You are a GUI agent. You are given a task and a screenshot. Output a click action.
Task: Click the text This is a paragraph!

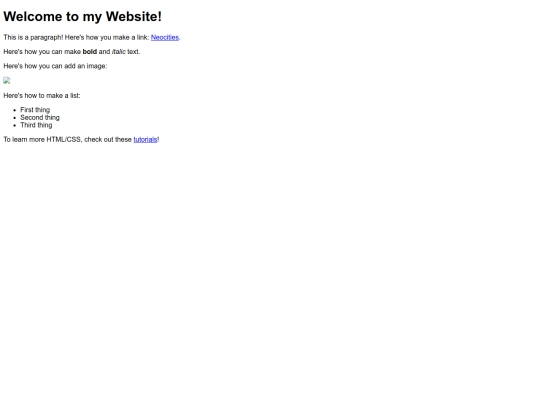(33, 38)
